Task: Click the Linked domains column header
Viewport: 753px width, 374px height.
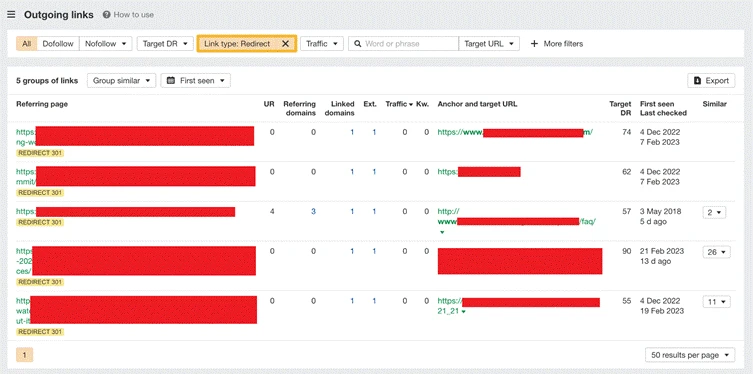Action: tap(340, 109)
